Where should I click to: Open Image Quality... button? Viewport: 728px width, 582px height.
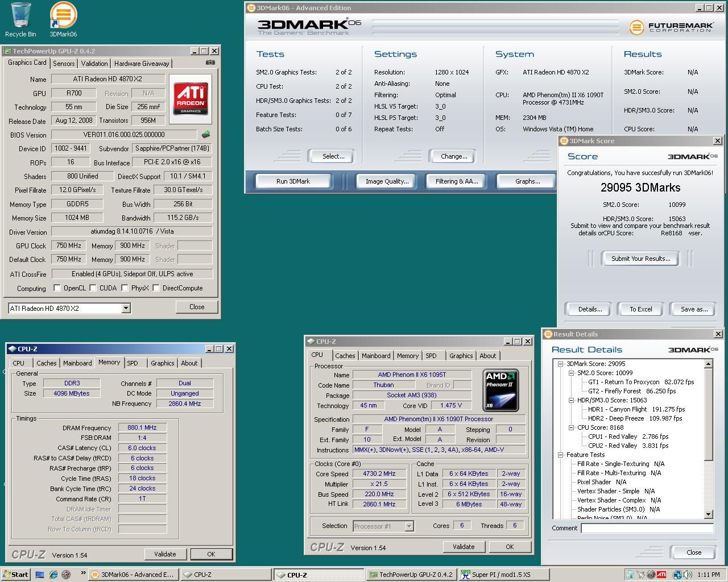coord(387,181)
